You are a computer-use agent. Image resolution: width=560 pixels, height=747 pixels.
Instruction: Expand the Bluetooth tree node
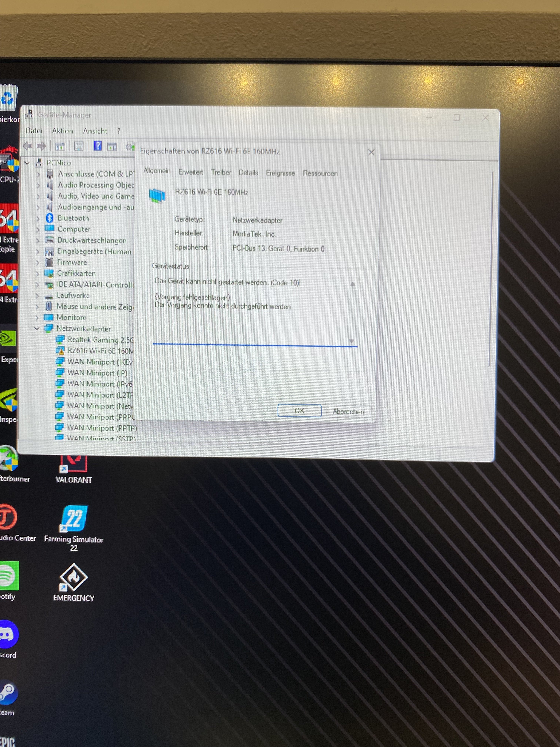tap(38, 218)
